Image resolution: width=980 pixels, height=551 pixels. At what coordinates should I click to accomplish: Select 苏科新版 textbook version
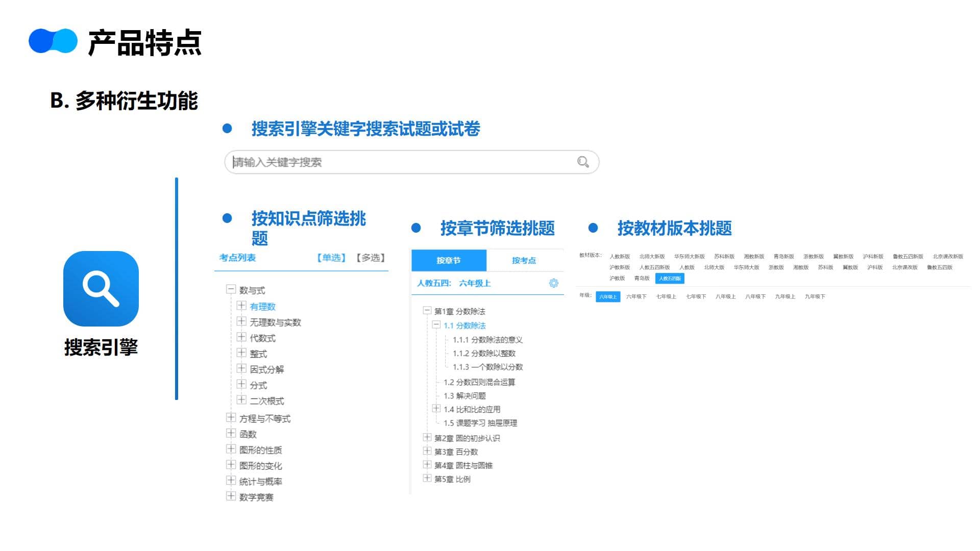724,257
